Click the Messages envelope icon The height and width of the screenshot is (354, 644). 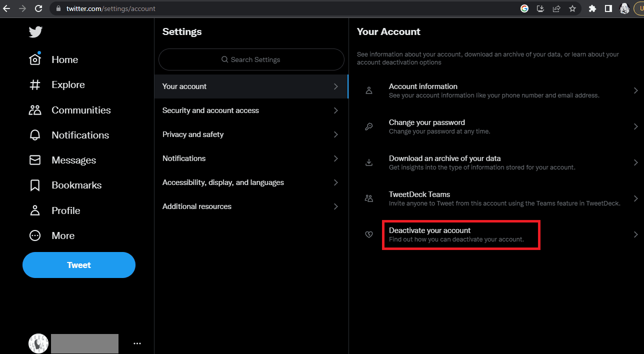[x=35, y=160]
